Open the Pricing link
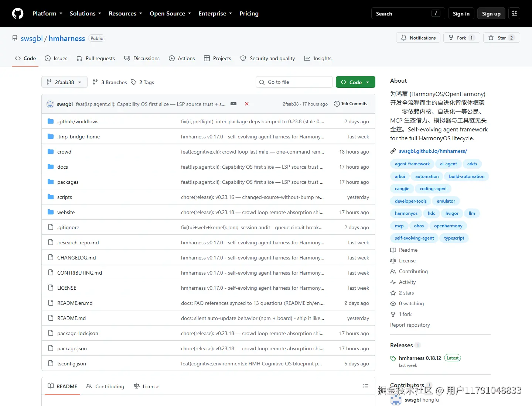The width and height of the screenshot is (532, 406). click(249, 14)
